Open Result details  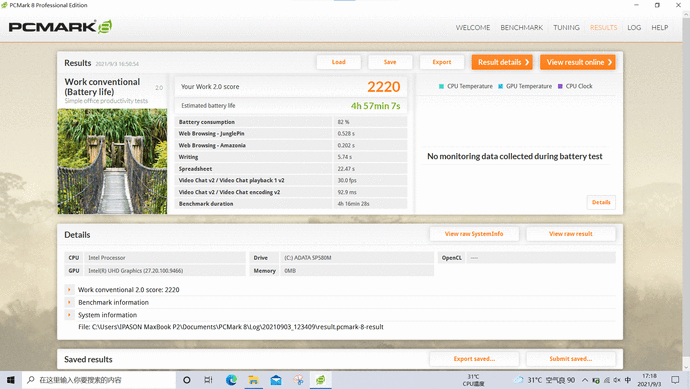click(x=502, y=62)
